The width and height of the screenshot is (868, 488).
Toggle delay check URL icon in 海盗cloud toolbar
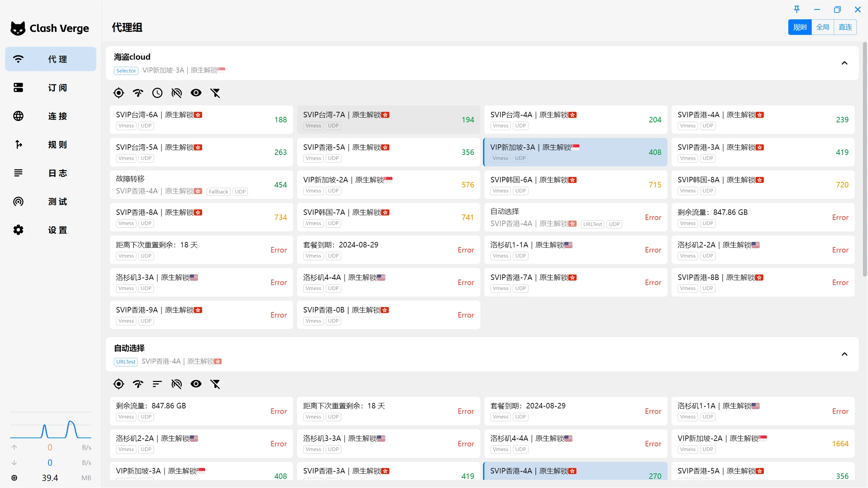pyautogui.click(x=176, y=93)
